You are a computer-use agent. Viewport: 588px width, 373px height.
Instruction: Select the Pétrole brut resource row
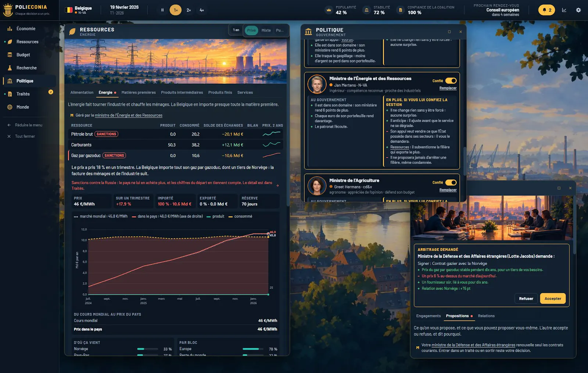176,134
